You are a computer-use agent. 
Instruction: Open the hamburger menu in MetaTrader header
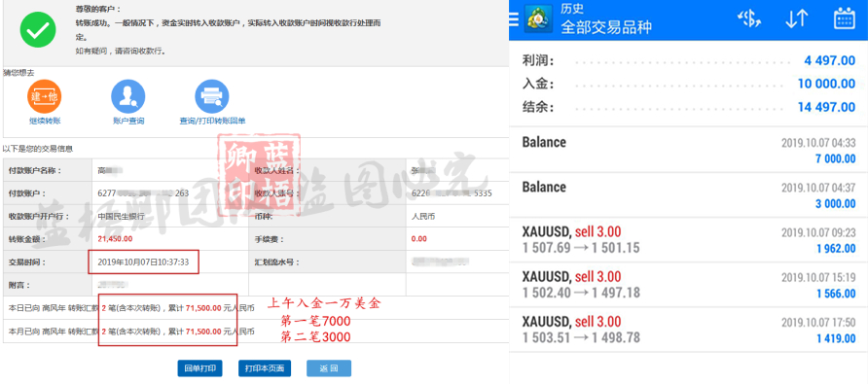tap(514, 19)
